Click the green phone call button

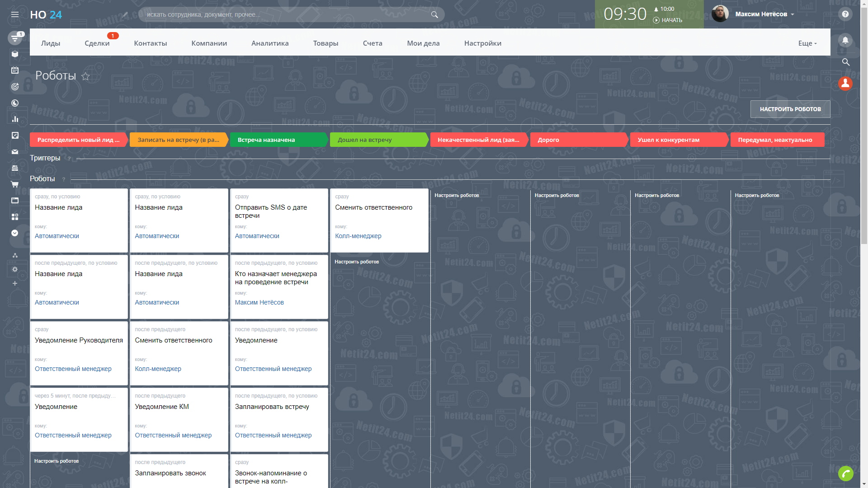(x=845, y=474)
